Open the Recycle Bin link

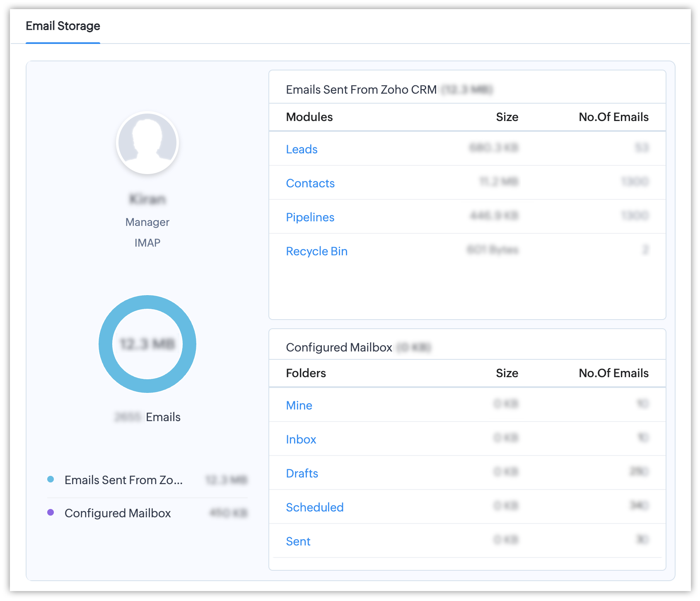pos(316,251)
